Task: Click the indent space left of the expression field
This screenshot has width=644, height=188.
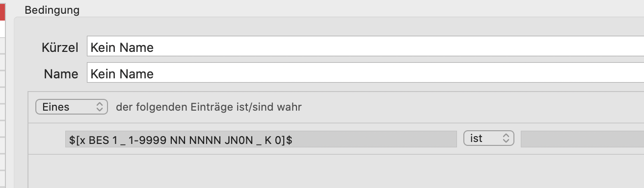Action: [47, 139]
